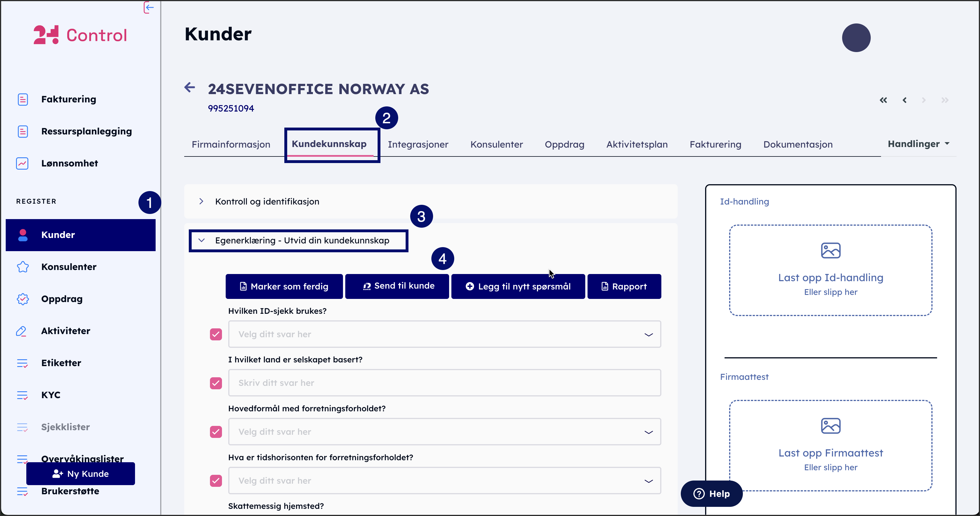Screen dimensions: 980x516
Task: Jump to first customer with double-left arrows
Action: (883, 100)
